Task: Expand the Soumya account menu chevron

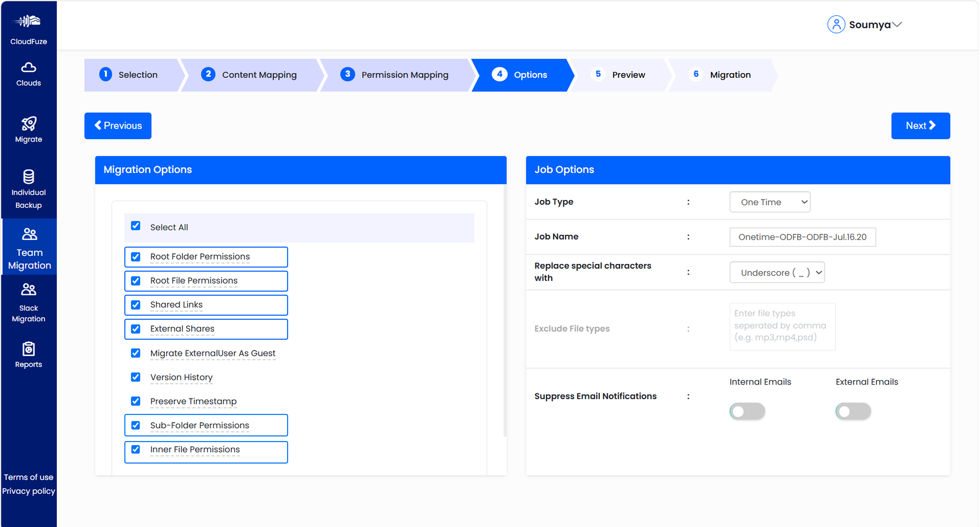Action: click(897, 25)
